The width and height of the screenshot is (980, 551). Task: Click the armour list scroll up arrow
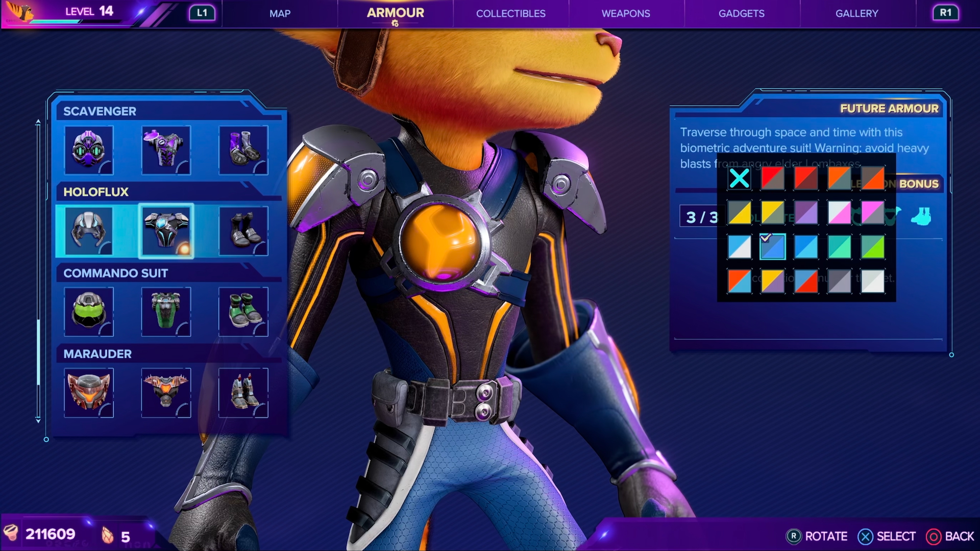point(38,122)
